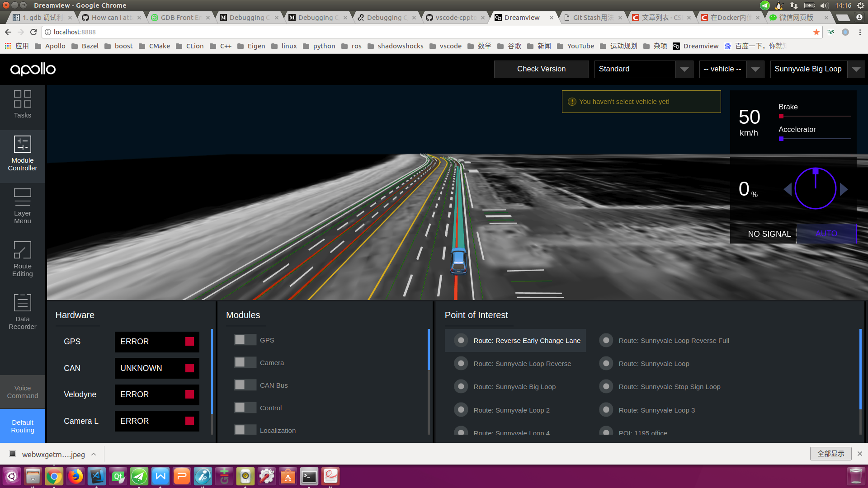
Task: Open Route Editing tool
Action: point(23,259)
